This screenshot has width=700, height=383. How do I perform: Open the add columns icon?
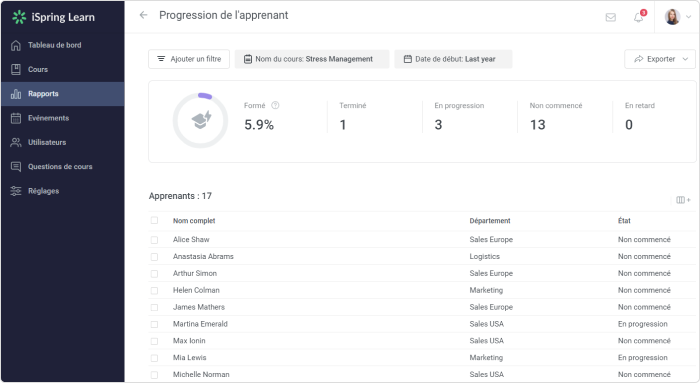tap(683, 200)
